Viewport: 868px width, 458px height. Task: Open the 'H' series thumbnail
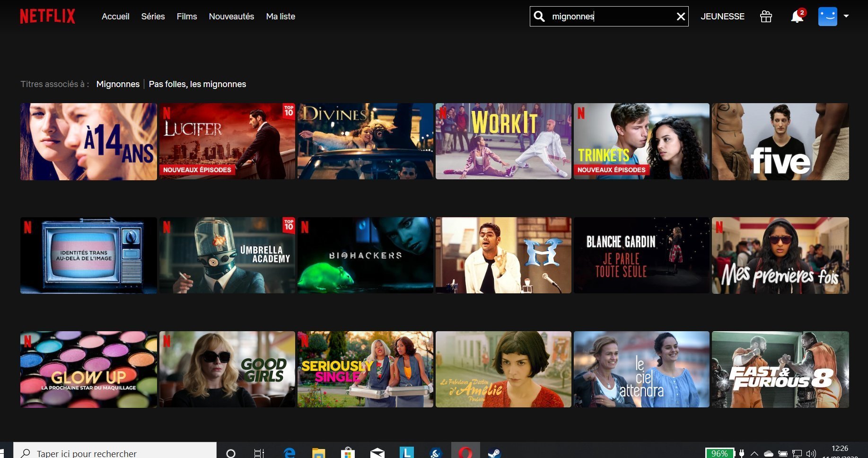(x=503, y=255)
